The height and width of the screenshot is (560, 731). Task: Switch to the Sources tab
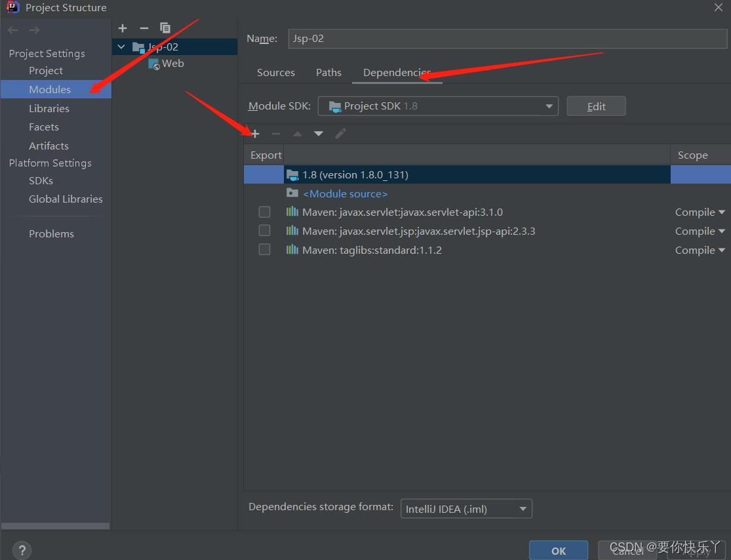[276, 73]
